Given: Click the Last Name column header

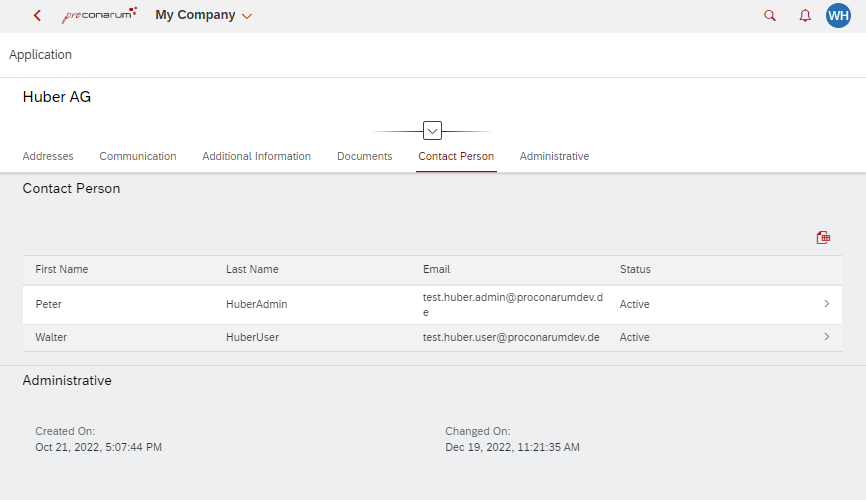Looking at the screenshot, I should (252, 270).
